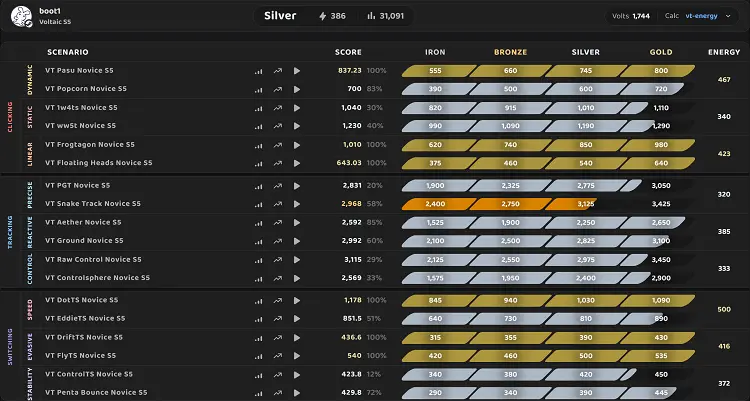Open the VT Floating Heads Novice S5 scenario link
This screenshot has width=750, height=401.
98,162
